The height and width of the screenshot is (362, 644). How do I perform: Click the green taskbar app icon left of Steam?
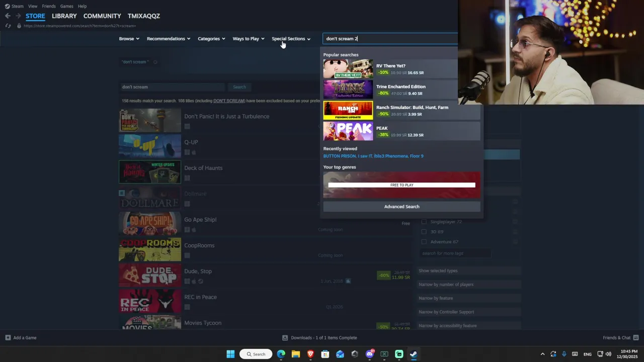[399, 354]
